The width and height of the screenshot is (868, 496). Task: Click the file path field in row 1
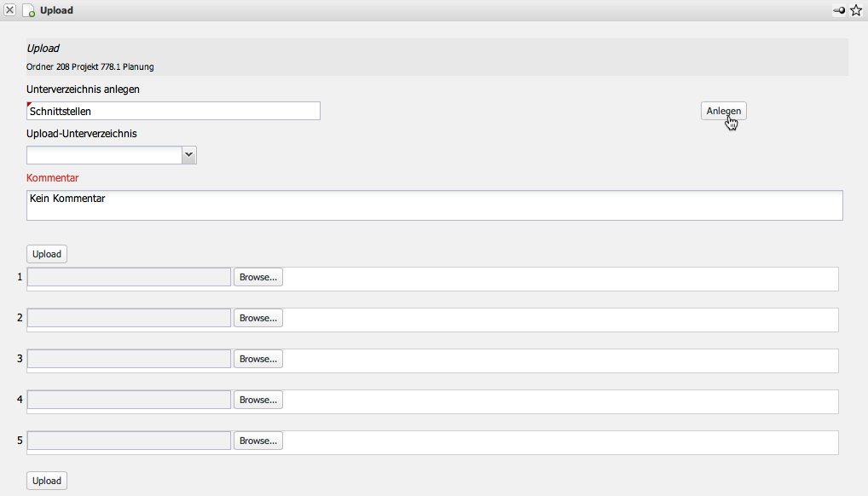pyautogui.click(x=130, y=277)
